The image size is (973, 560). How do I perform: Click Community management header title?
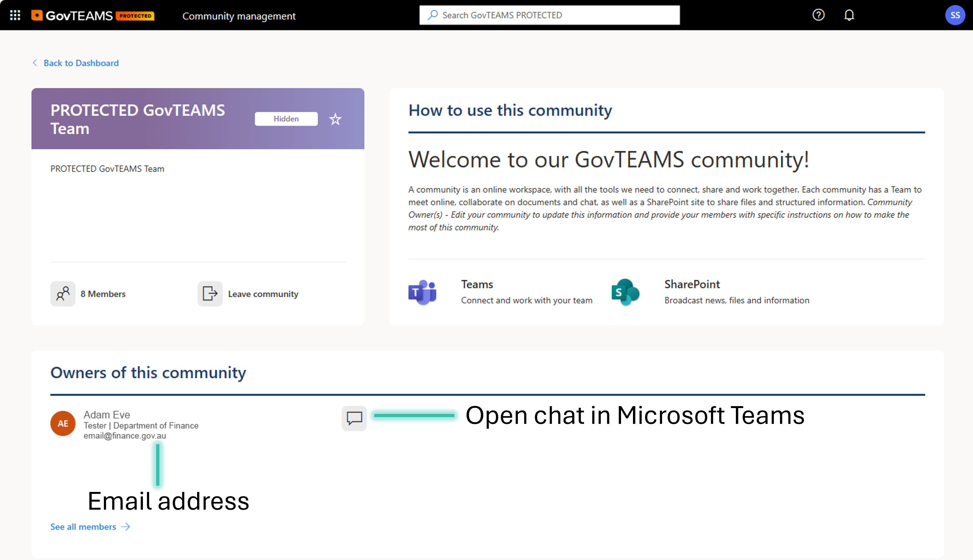click(x=239, y=16)
